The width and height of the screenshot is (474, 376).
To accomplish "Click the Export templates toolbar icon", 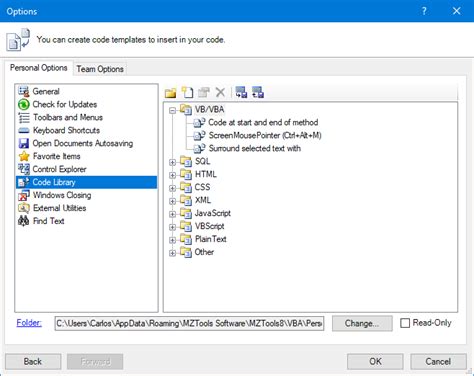I will [258, 92].
